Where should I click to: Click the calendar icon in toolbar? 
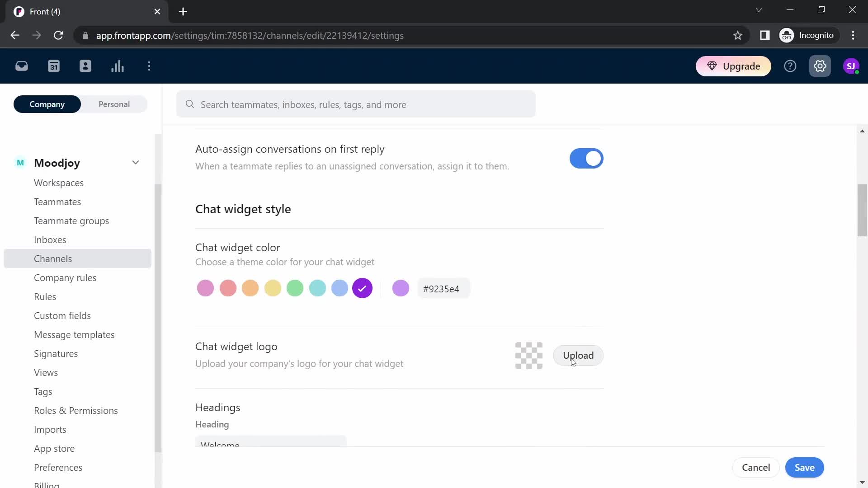(54, 66)
